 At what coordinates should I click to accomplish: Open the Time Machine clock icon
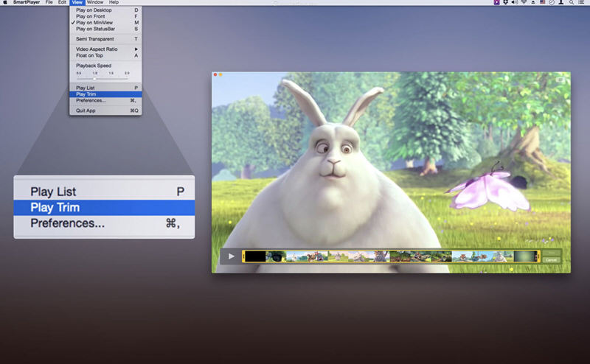[x=551, y=2]
